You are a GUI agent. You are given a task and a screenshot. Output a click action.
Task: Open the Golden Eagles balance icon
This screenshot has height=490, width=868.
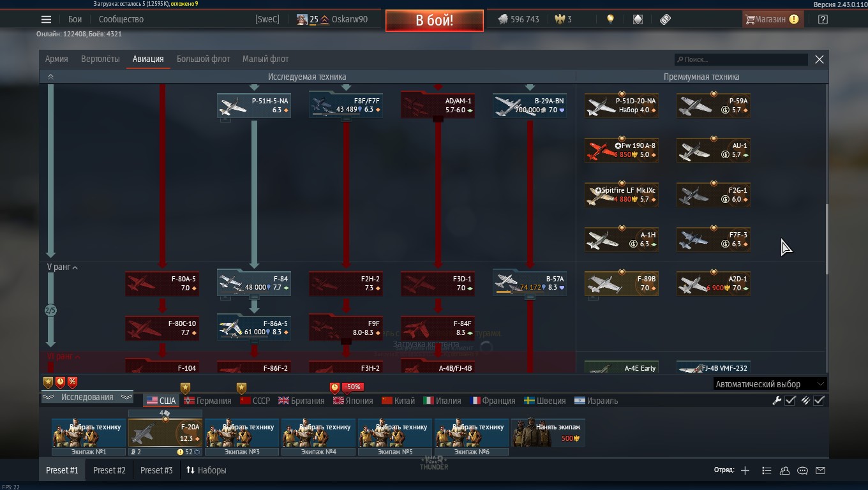563,19
